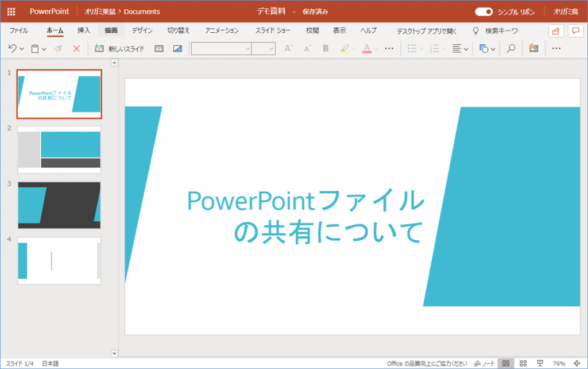Apply bulleted list

coord(412,48)
